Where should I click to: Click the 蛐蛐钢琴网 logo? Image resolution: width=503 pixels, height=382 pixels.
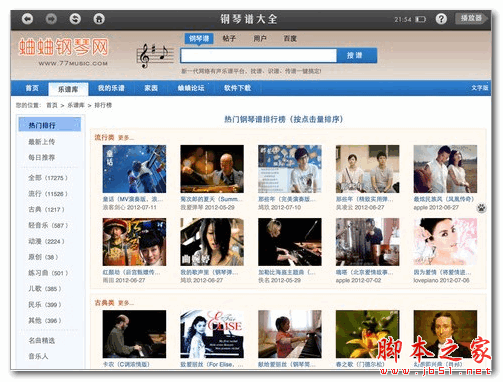[x=64, y=47]
